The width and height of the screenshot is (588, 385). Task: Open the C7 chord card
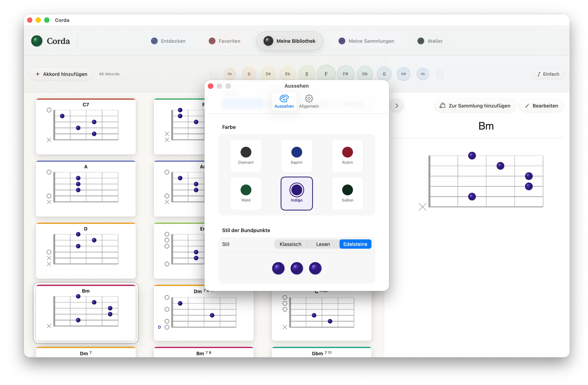tap(86, 127)
